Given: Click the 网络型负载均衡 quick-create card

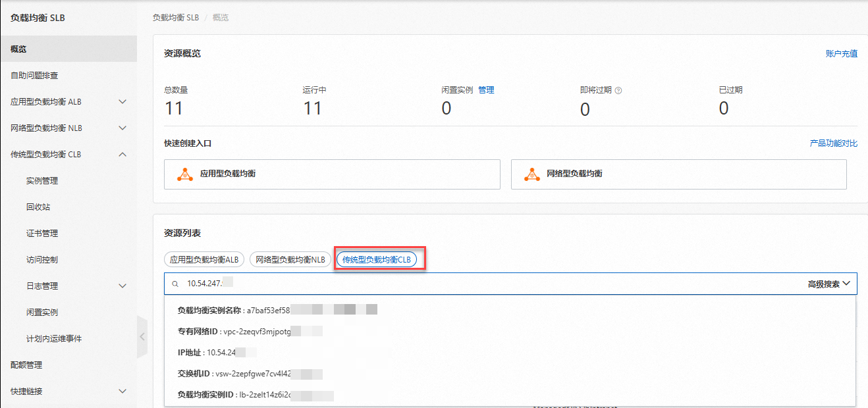Looking at the screenshot, I should click(x=679, y=174).
